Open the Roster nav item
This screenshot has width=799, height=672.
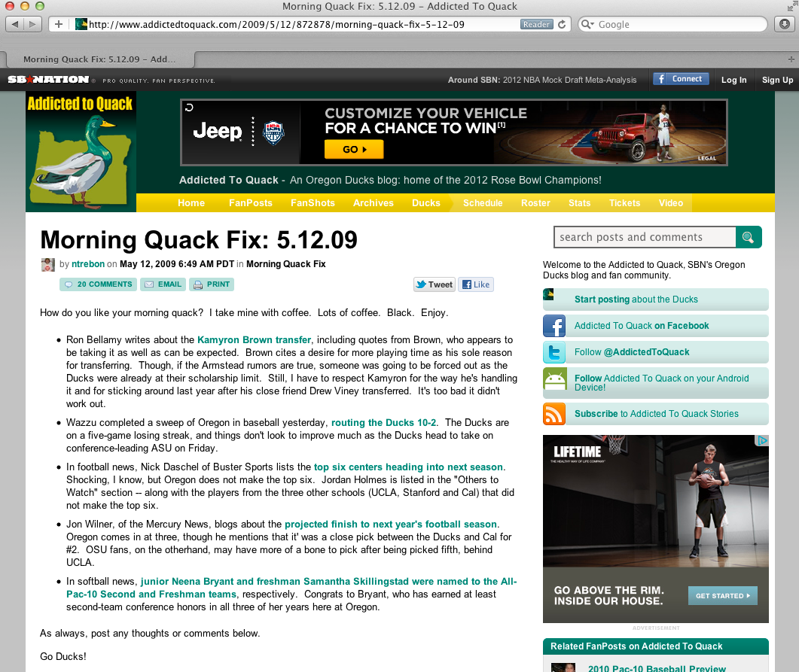(535, 202)
